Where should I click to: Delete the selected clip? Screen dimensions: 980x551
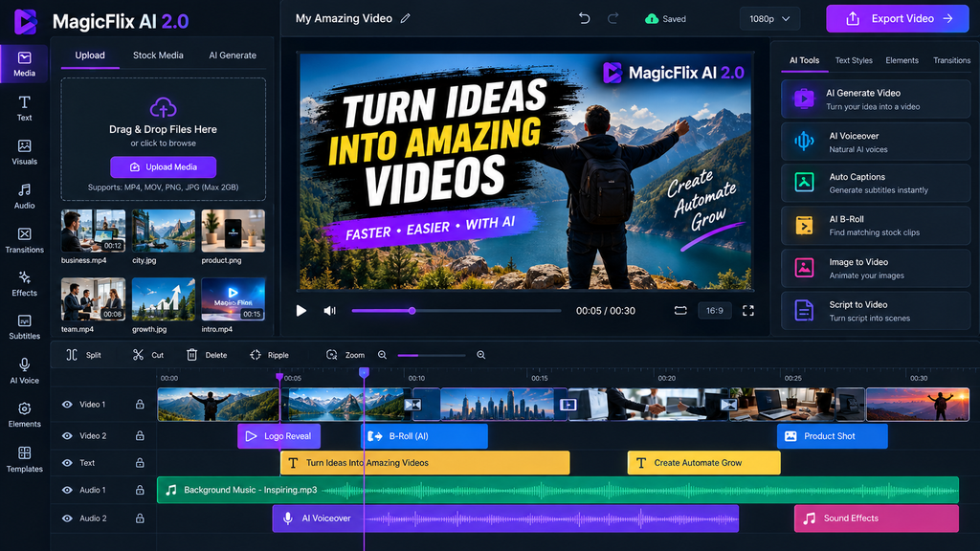click(207, 355)
